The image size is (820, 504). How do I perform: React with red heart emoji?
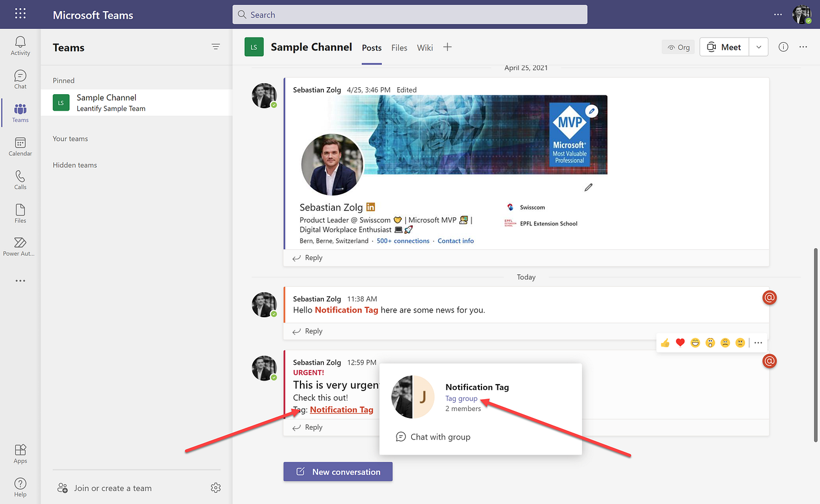[x=680, y=343]
